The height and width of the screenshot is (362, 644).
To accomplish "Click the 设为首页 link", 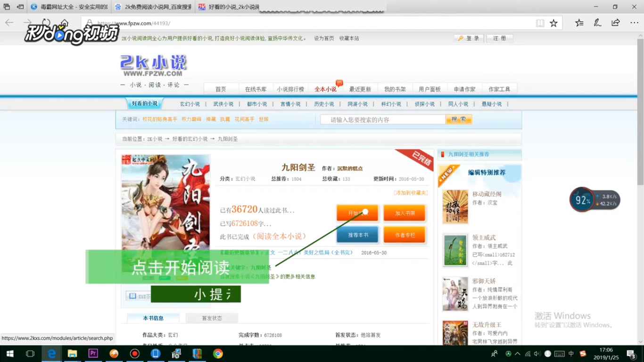I will [324, 38].
